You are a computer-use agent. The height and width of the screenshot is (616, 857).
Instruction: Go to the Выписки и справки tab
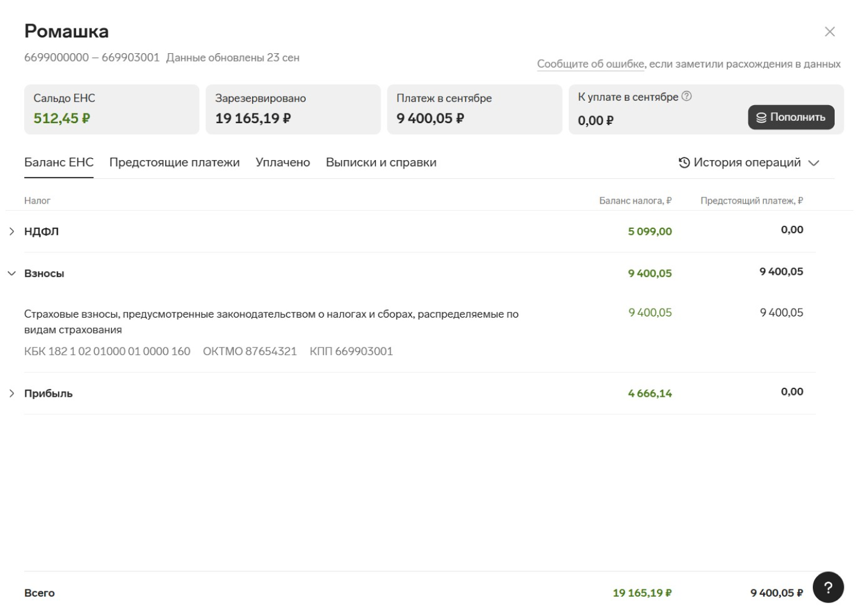point(381,162)
